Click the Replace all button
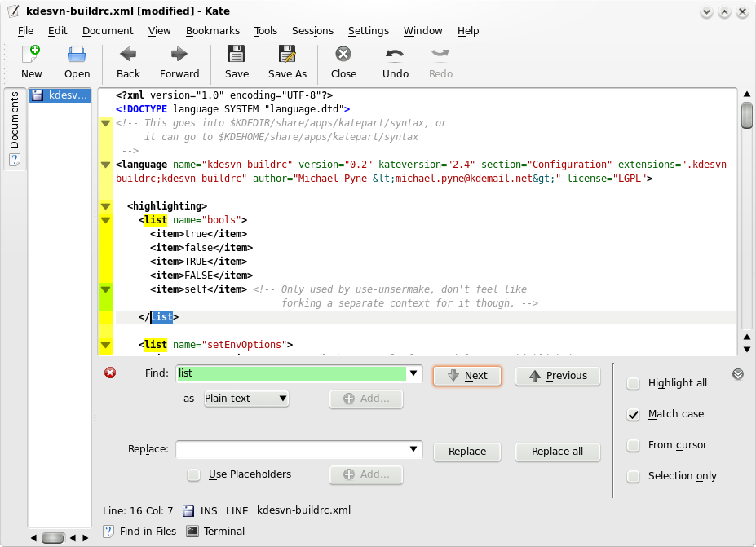756x547 pixels. [x=558, y=452]
